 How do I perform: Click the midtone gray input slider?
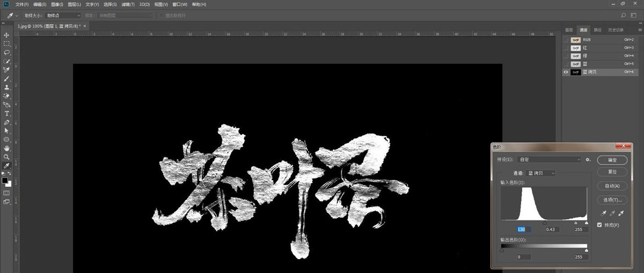click(x=545, y=223)
